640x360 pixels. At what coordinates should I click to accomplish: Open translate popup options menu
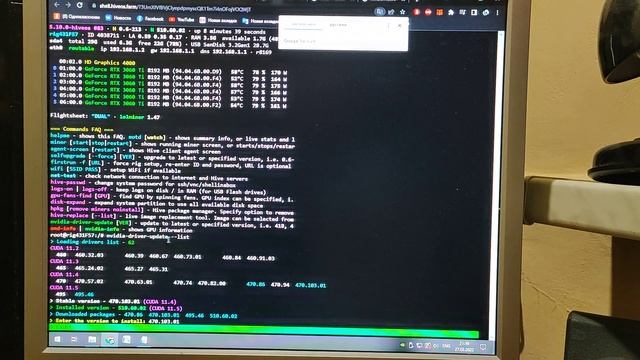click(x=388, y=25)
